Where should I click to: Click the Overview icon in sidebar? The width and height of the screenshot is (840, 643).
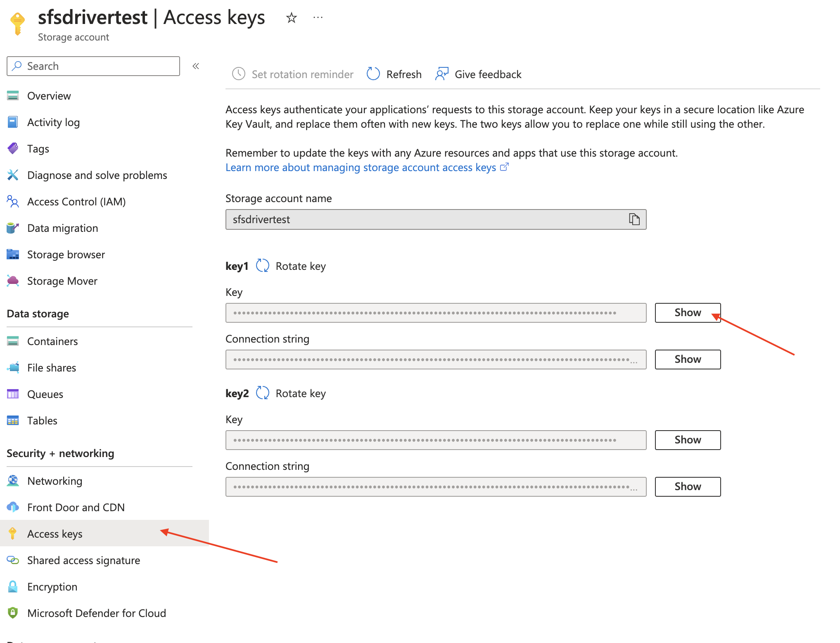pyautogui.click(x=13, y=96)
